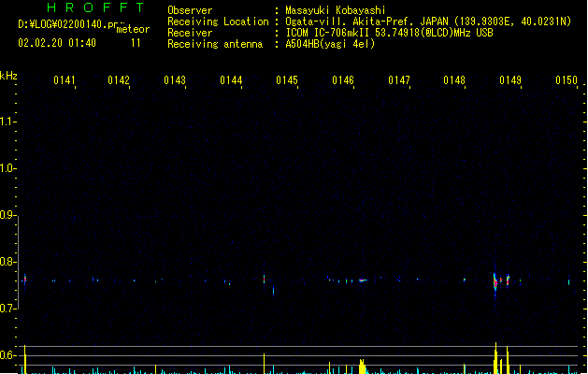Screen dimensions: 588x374
Task: Click the 1.1 kHz axis label
Action: point(7,122)
